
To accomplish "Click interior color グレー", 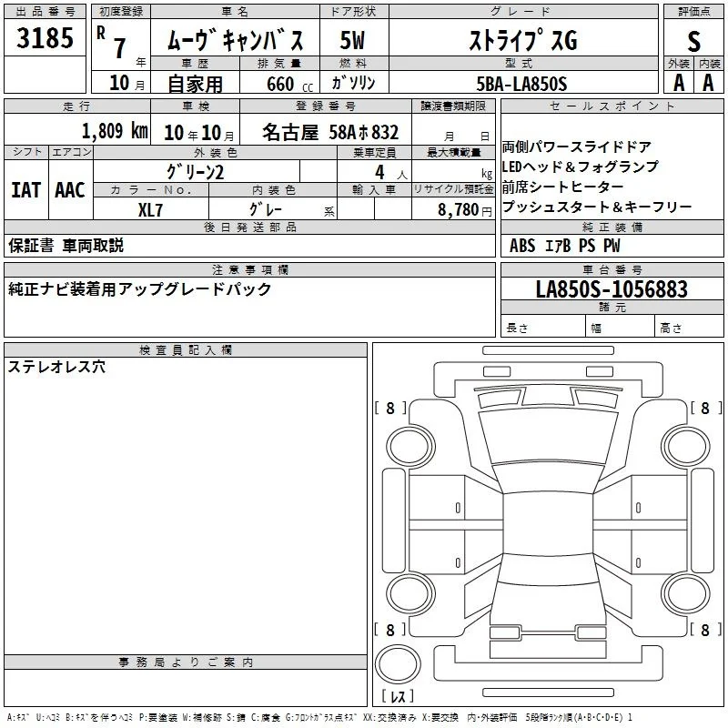I will tap(266, 209).
